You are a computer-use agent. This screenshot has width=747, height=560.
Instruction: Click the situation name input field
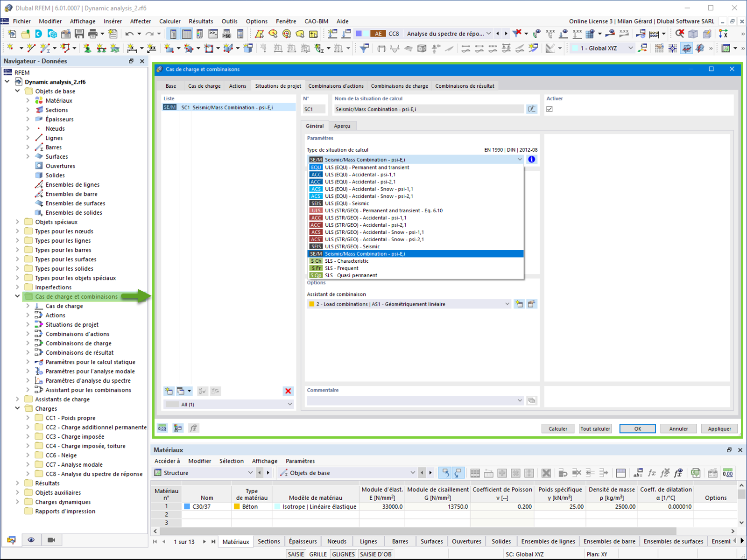tap(429, 109)
